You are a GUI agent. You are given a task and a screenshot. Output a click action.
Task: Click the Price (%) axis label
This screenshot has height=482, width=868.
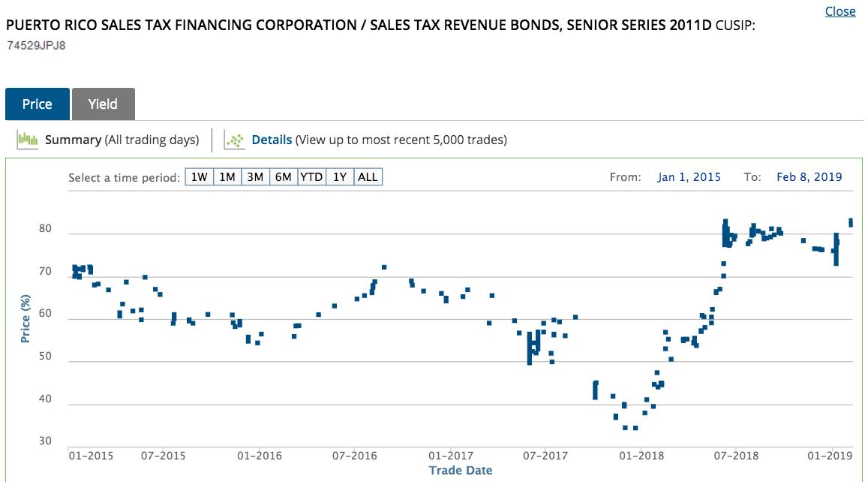25,318
